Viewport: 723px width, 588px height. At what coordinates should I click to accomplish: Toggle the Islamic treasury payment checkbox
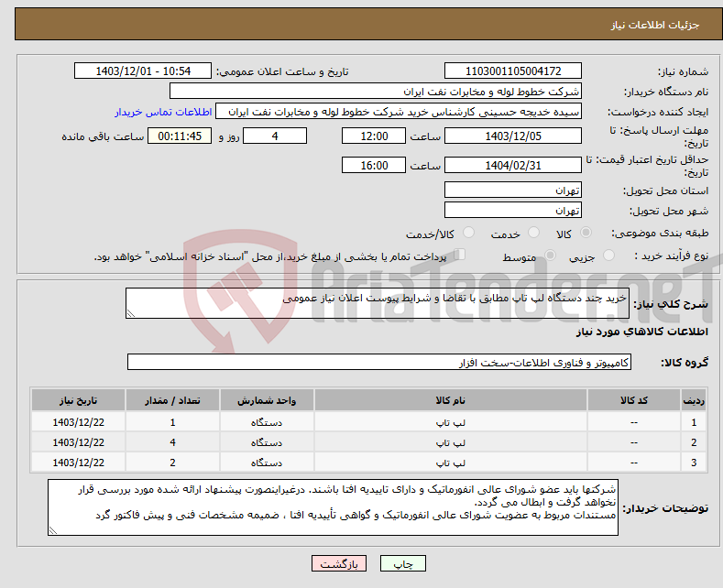(460, 255)
